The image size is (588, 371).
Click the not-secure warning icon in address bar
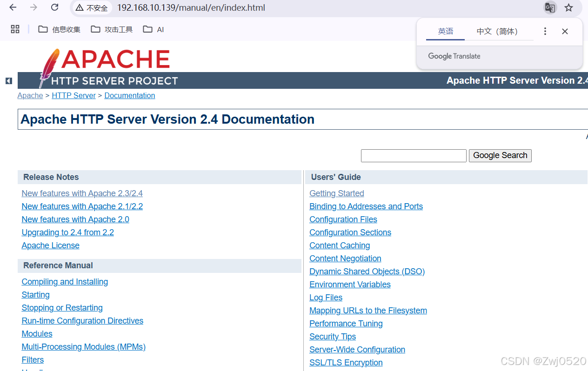coord(80,8)
